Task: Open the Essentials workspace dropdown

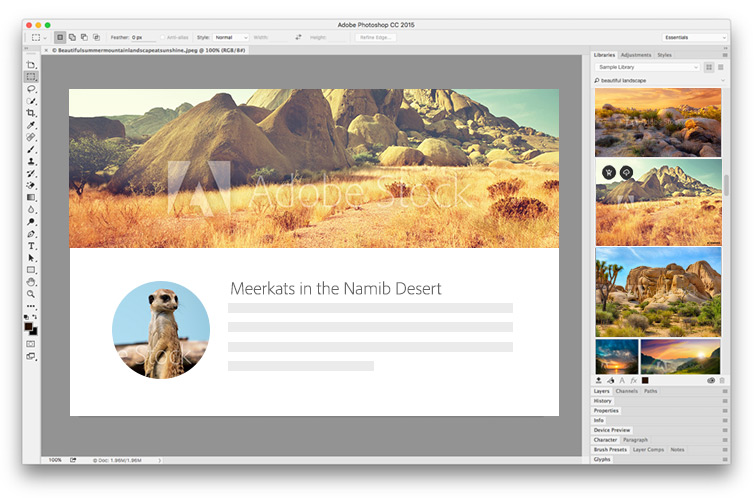Action: [x=694, y=37]
